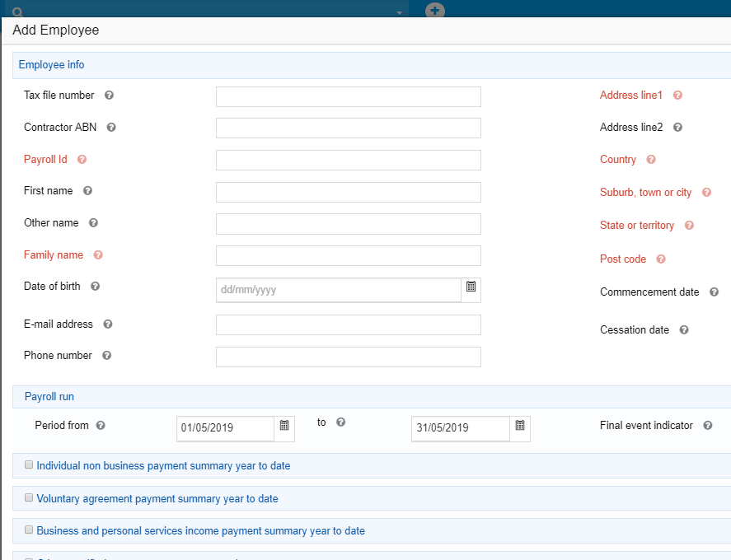Click the Tax file number input field
This screenshot has width=731, height=560.
348,97
